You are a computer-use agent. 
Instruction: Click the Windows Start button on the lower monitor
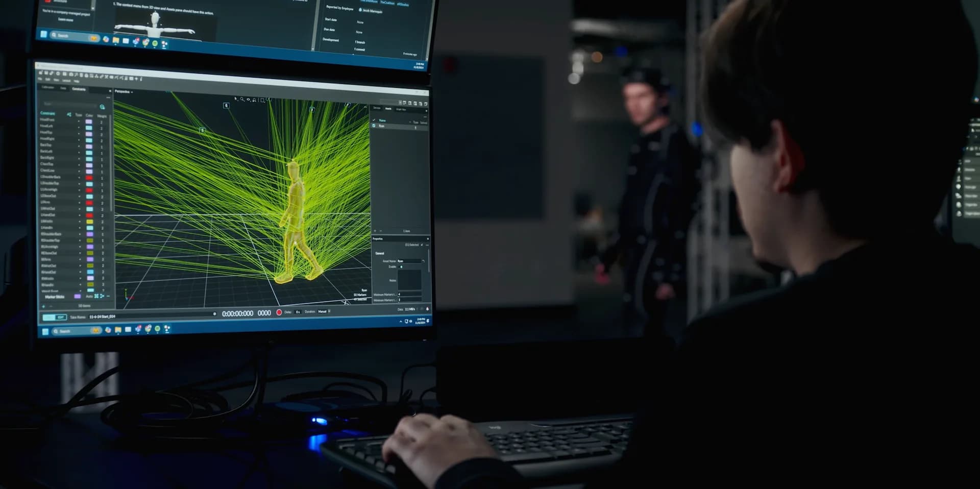tap(45, 332)
